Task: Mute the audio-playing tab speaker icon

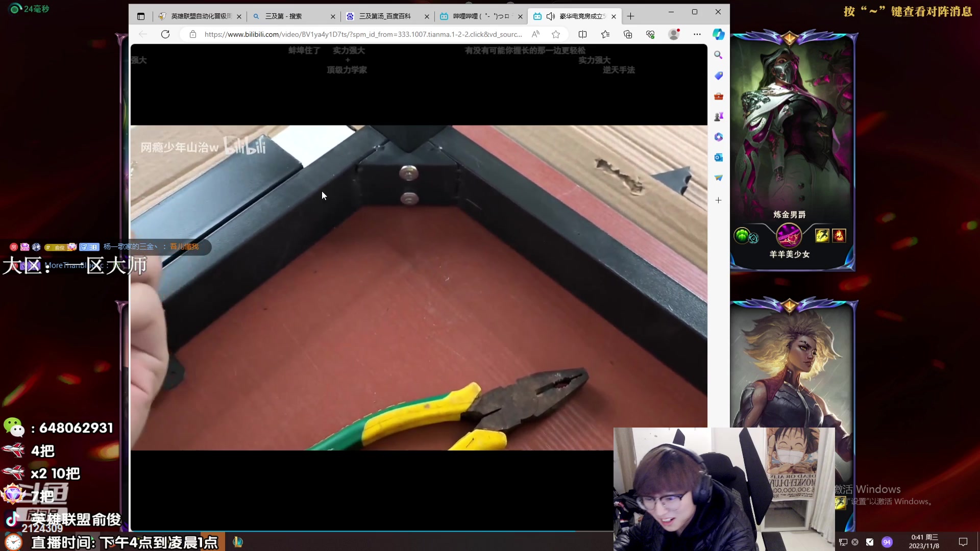Action: coord(550,16)
